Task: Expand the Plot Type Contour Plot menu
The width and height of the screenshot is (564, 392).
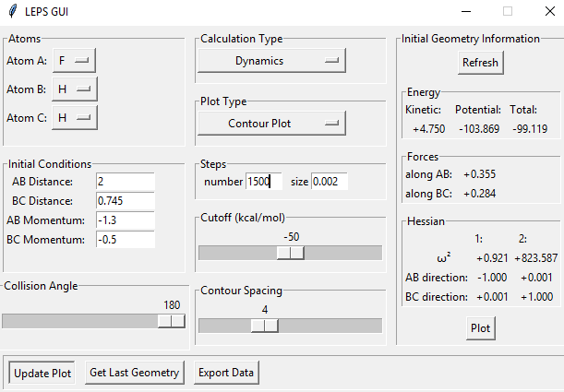Action: click(270, 123)
